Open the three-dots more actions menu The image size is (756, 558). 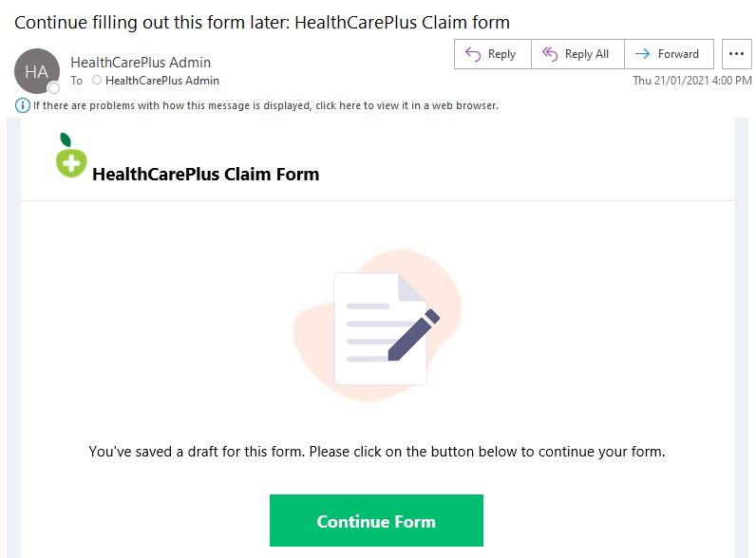[736, 54]
